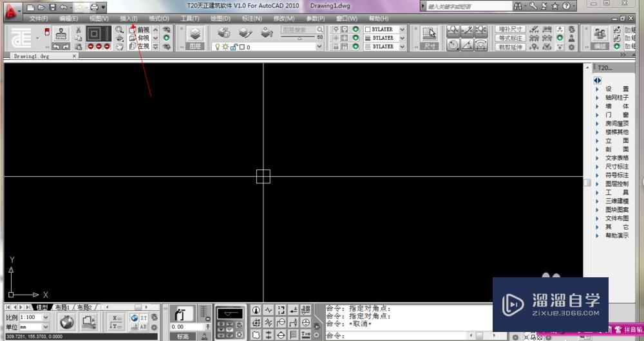Image resolution: width=644 pixels, height=341 pixels.
Task: Expand the view list with double-arrow
Action: (156, 47)
